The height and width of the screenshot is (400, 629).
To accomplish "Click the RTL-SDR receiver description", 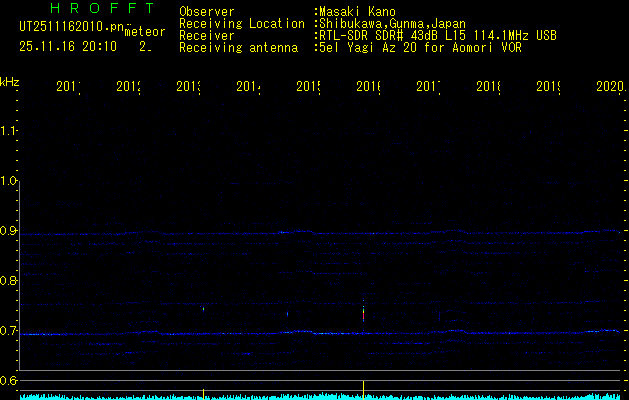I will 438,35.
